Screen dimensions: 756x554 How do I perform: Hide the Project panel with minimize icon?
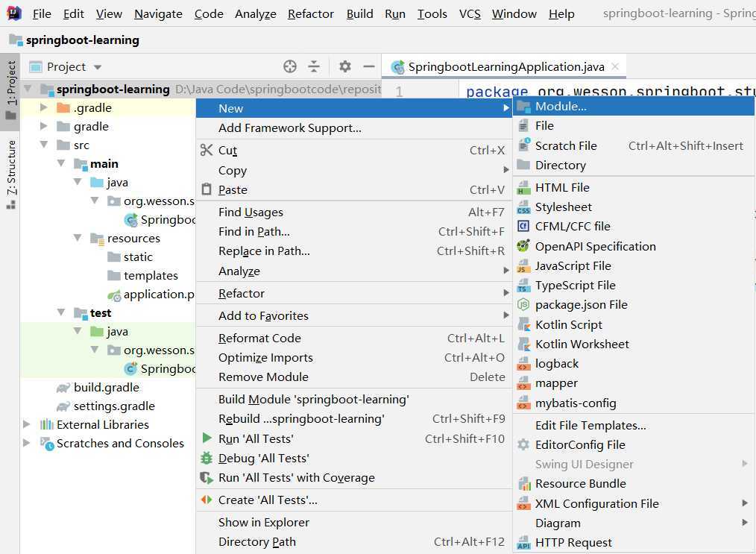[368, 66]
